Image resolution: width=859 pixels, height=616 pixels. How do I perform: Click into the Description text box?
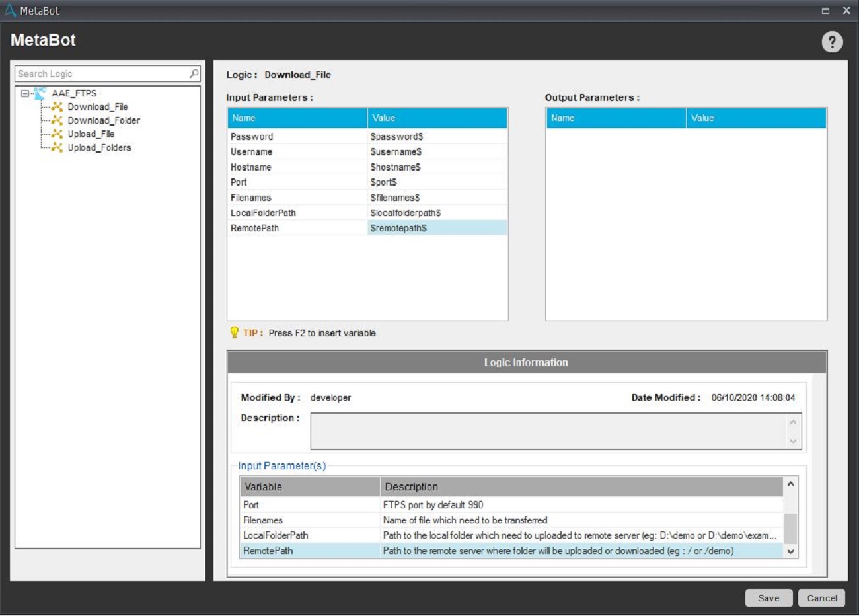click(548, 431)
